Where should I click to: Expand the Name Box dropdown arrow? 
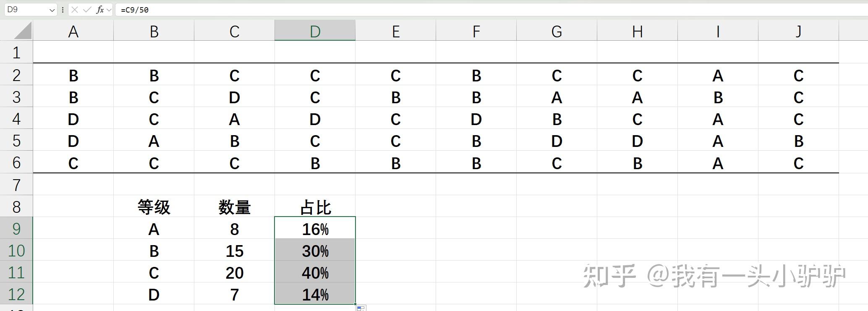pos(52,10)
